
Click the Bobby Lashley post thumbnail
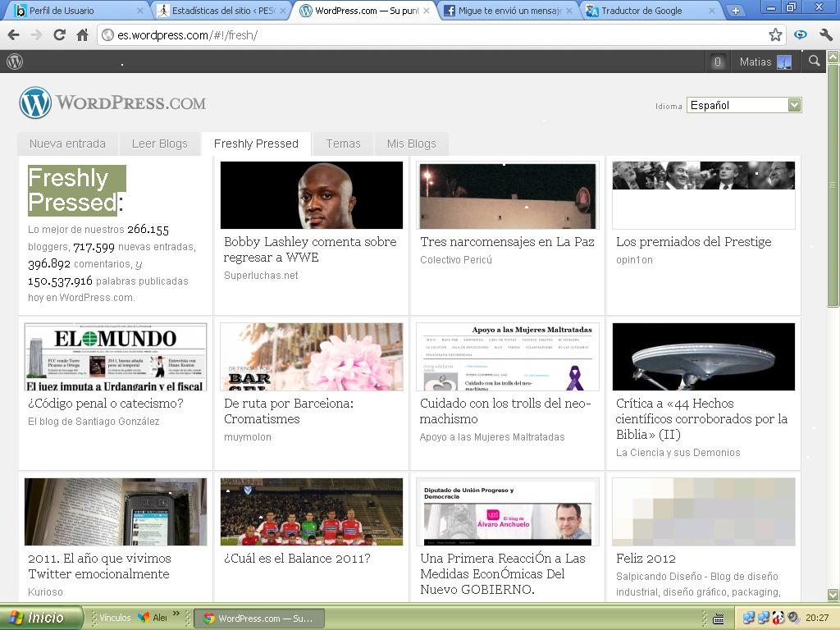pos(311,195)
